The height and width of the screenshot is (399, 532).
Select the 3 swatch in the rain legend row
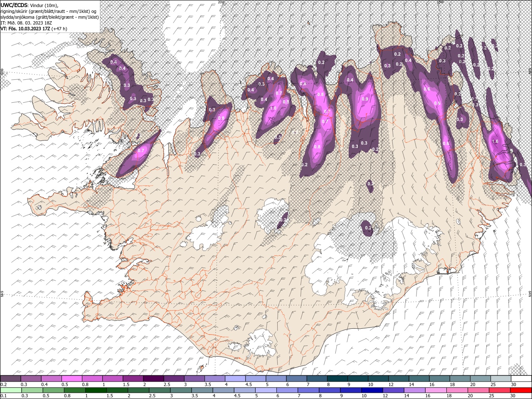[181, 390]
